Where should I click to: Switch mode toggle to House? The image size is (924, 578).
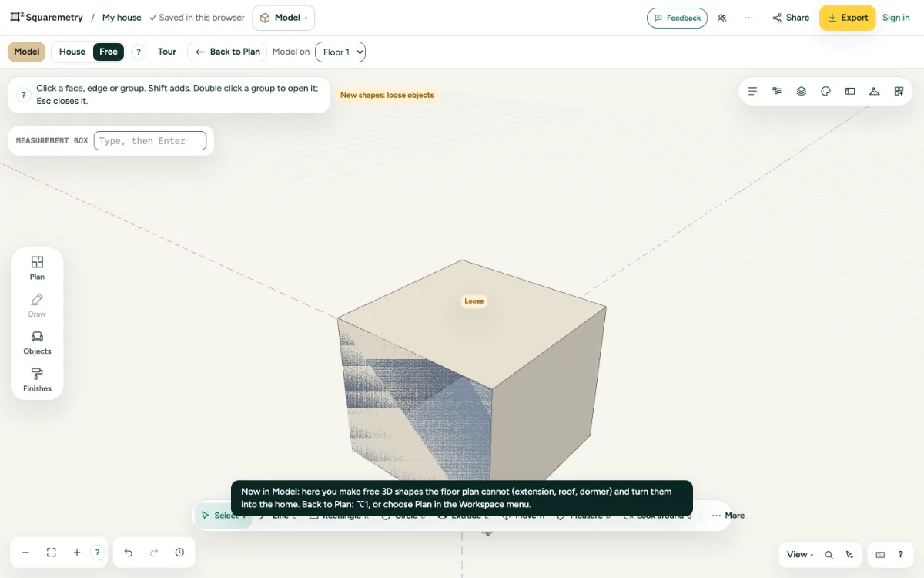(72, 52)
